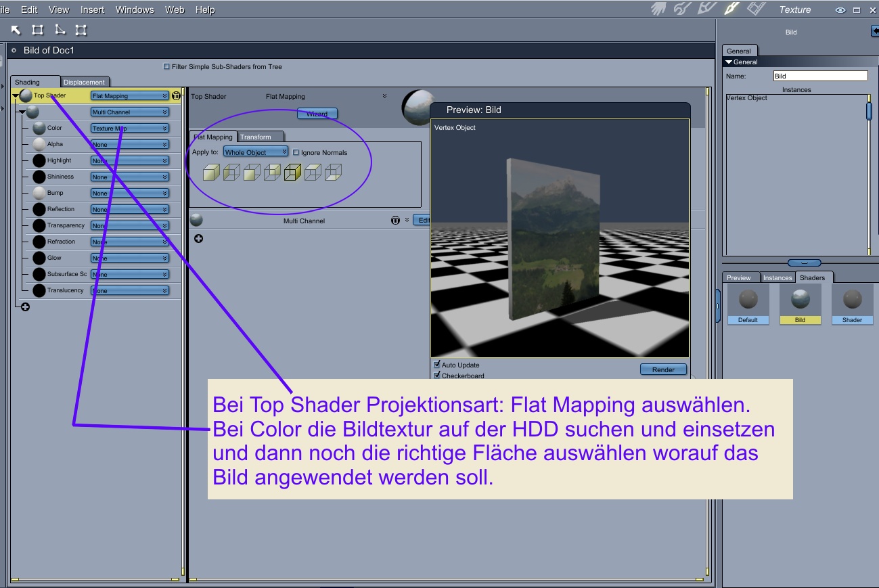Click the Highlight channel black sphere

(39, 160)
